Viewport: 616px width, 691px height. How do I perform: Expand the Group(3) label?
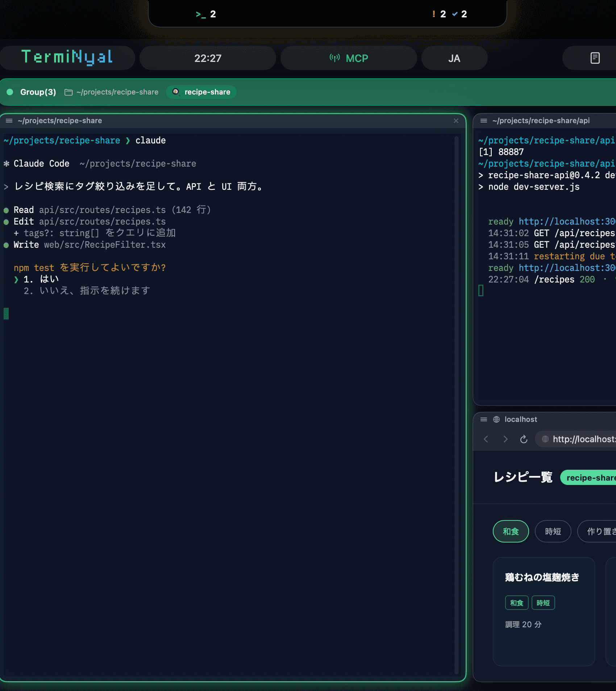pyautogui.click(x=38, y=92)
